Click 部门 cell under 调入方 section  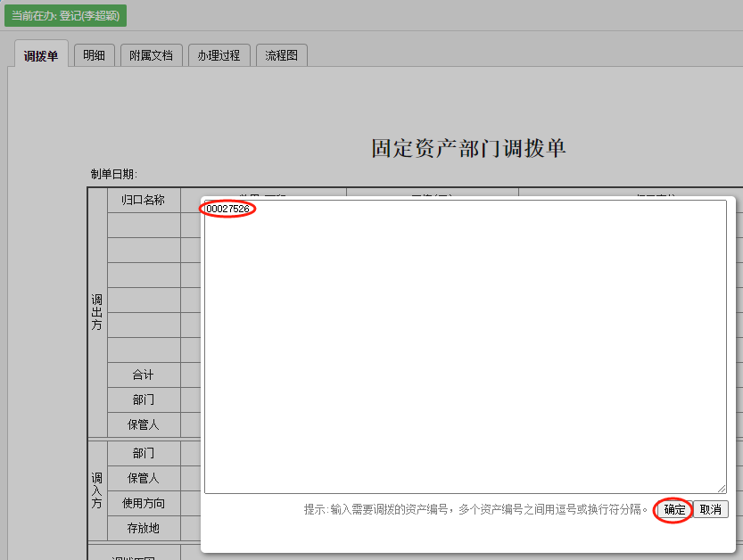pos(143,453)
